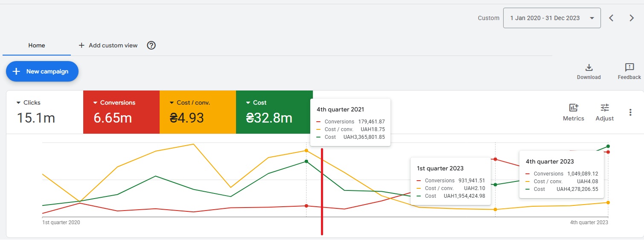
Task: Click the UAH18.75 cost per conversion value
Action: (x=373, y=129)
